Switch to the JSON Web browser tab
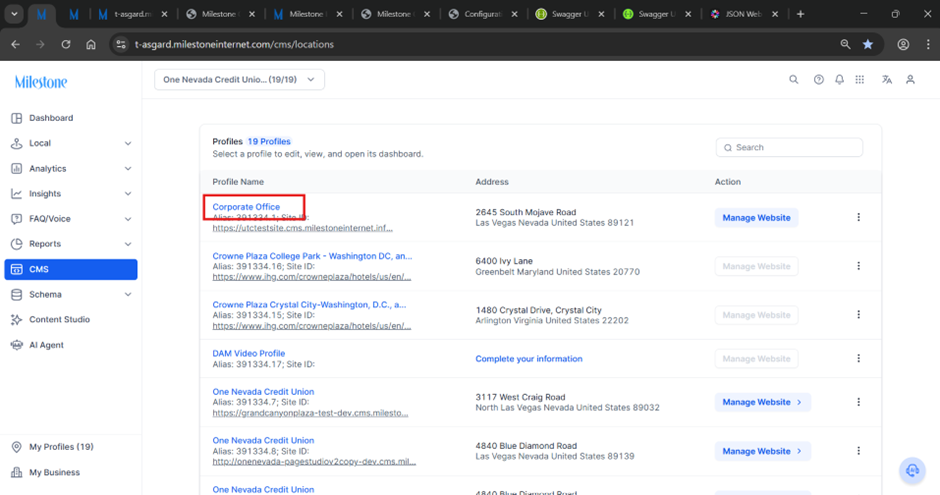940x495 pixels. [x=743, y=14]
